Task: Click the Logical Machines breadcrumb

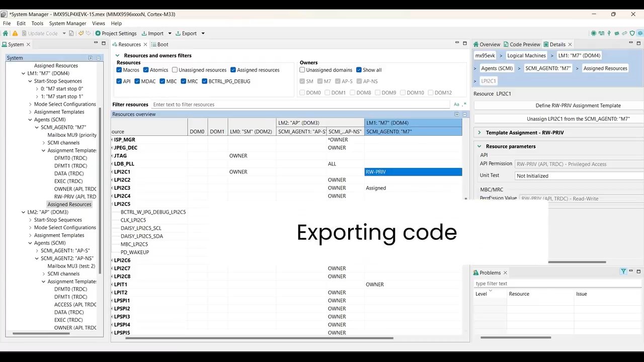Action: click(526, 56)
